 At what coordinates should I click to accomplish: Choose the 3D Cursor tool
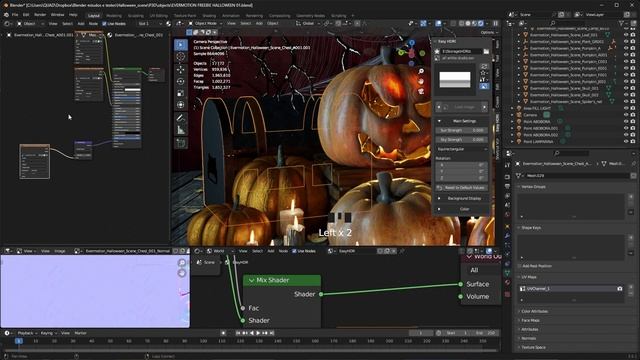(x=181, y=57)
